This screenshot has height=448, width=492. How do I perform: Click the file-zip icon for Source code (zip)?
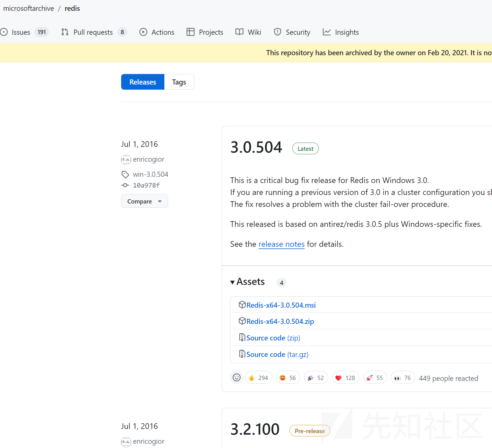[242, 337]
